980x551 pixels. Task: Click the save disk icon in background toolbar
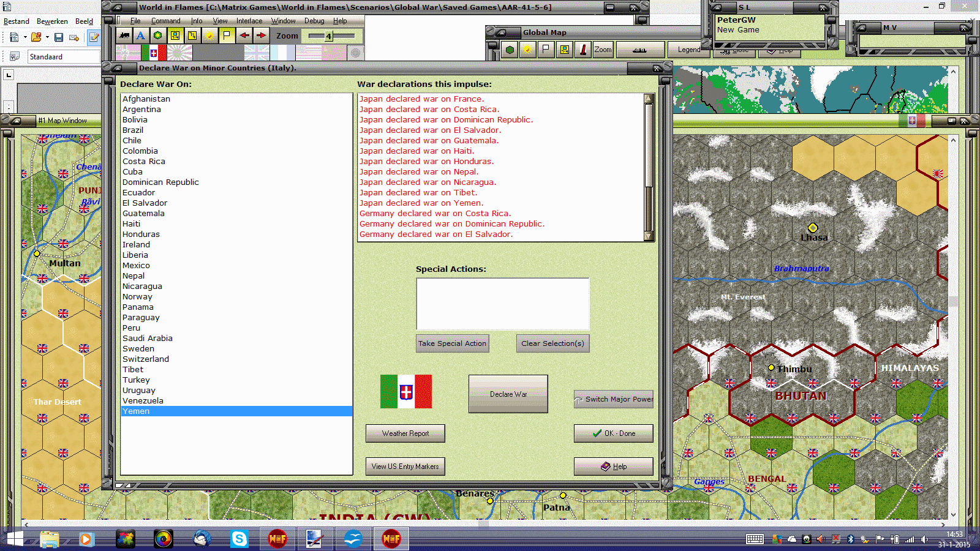click(59, 37)
